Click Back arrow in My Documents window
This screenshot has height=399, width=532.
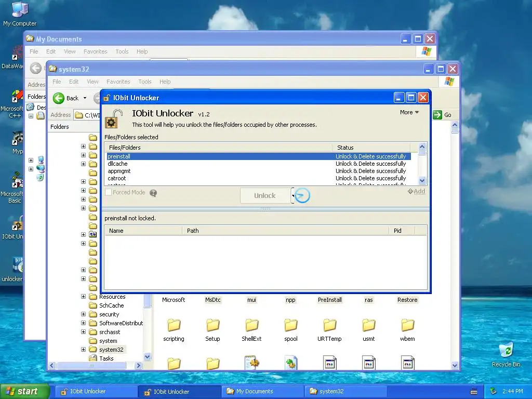(x=36, y=68)
